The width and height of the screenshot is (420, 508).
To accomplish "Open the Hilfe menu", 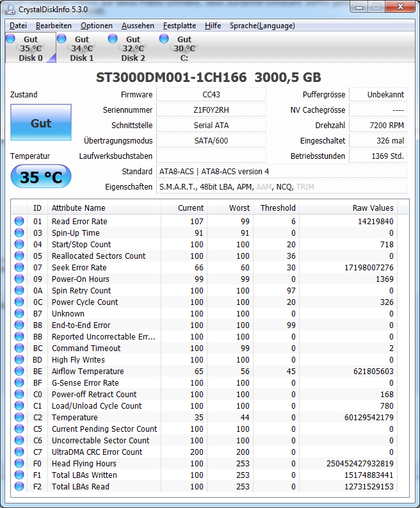I will coord(213,26).
